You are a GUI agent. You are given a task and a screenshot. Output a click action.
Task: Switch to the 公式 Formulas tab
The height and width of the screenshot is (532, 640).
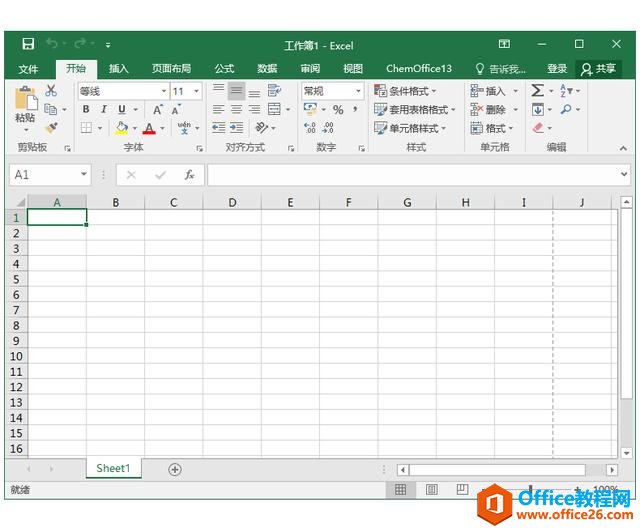coord(224,69)
